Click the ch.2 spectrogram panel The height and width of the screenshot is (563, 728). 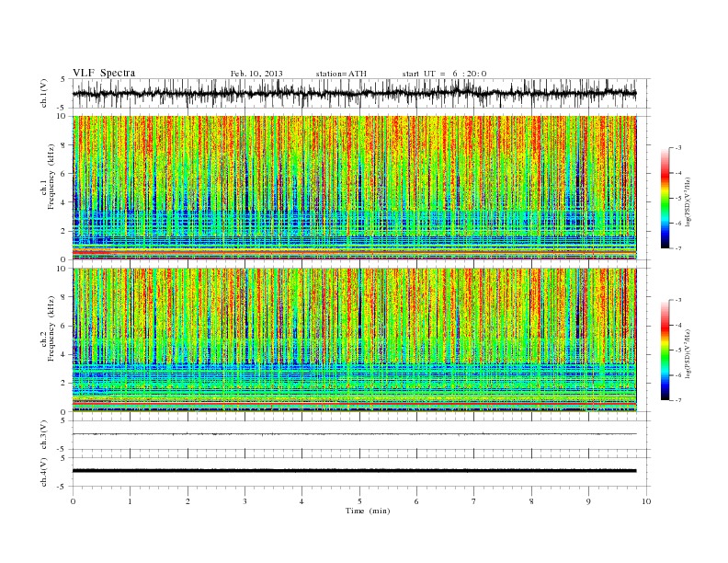(x=354, y=340)
